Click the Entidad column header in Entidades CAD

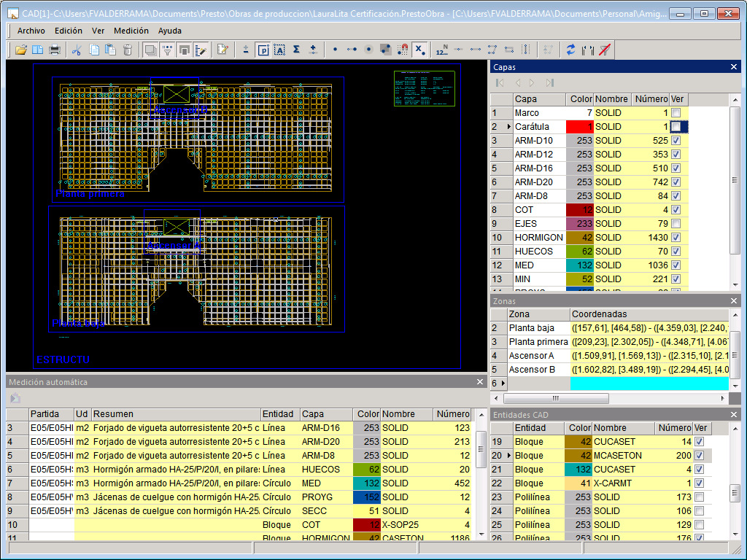coord(538,428)
